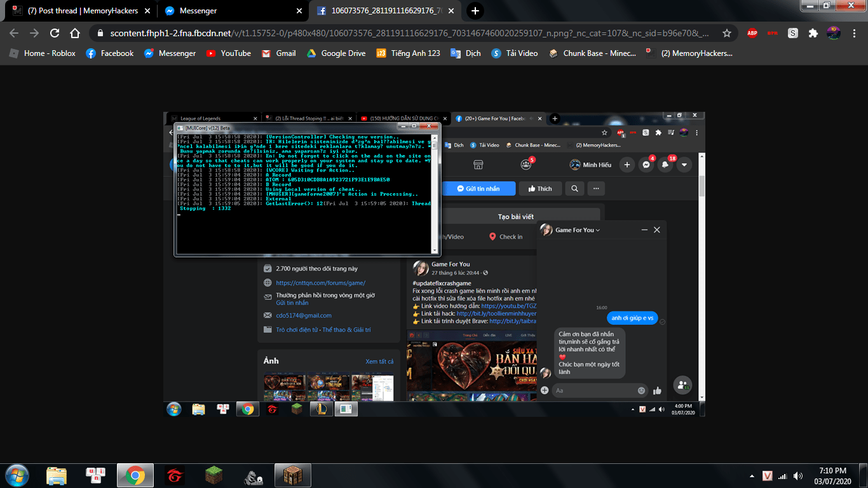Open the Gmail bookmark
The image size is (868, 488).
(280, 53)
